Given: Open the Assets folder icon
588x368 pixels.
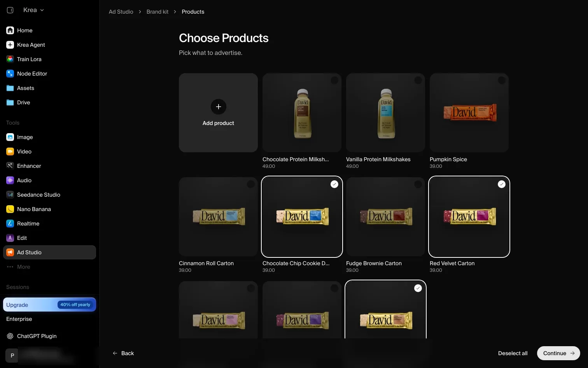Looking at the screenshot, I should [10, 88].
